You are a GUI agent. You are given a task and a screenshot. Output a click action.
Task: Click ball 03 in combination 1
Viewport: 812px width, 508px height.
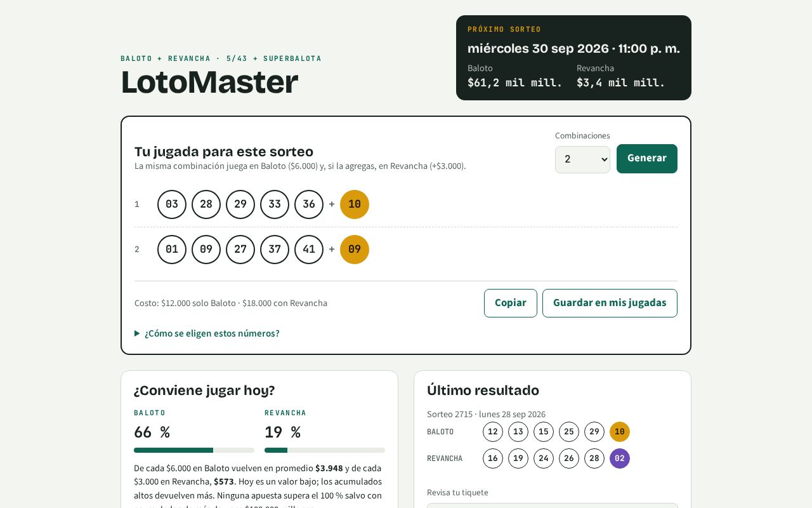[172, 204]
